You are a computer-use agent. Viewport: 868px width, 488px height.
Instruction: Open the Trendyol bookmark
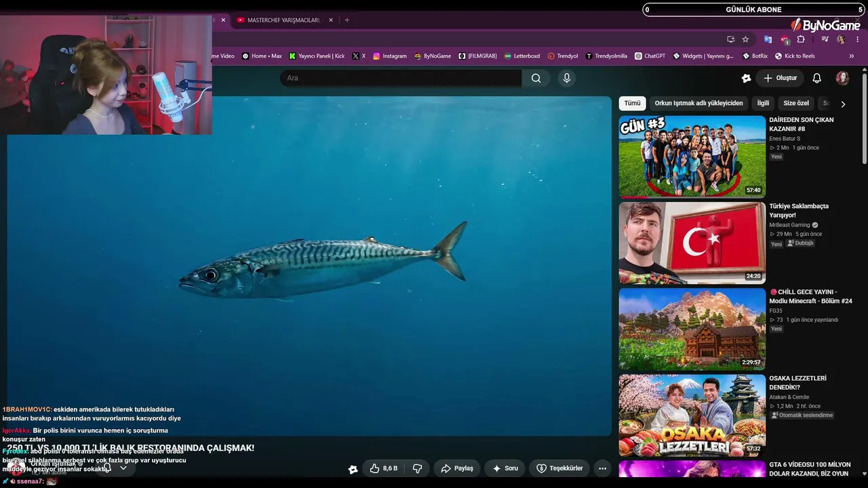(563, 56)
